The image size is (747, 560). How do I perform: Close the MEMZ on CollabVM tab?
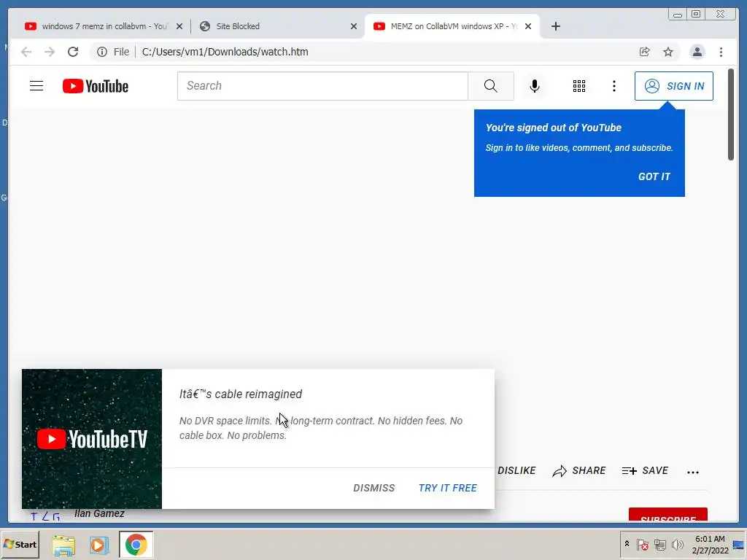528,26
